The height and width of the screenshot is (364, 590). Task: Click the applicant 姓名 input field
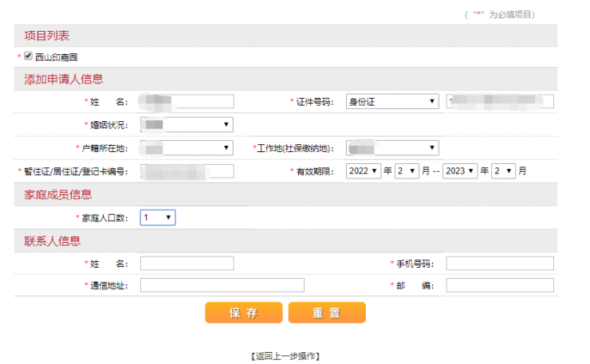187,101
